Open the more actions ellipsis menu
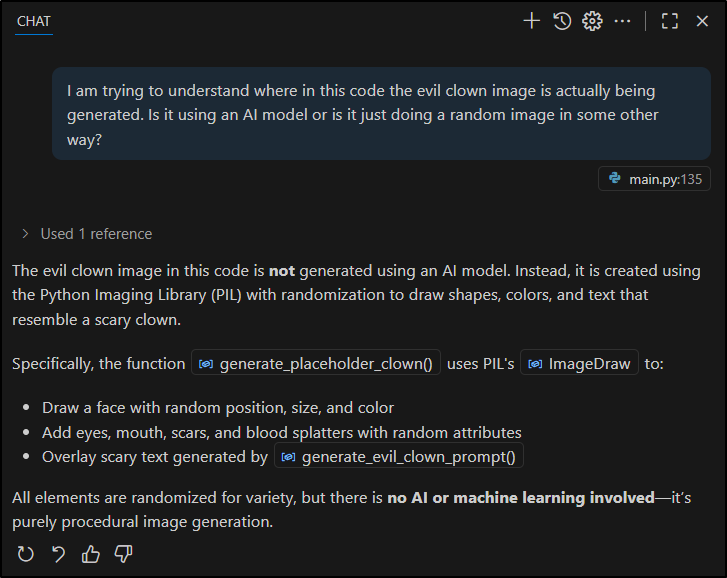This screenshot has height=578, width=727. point(622,21)
